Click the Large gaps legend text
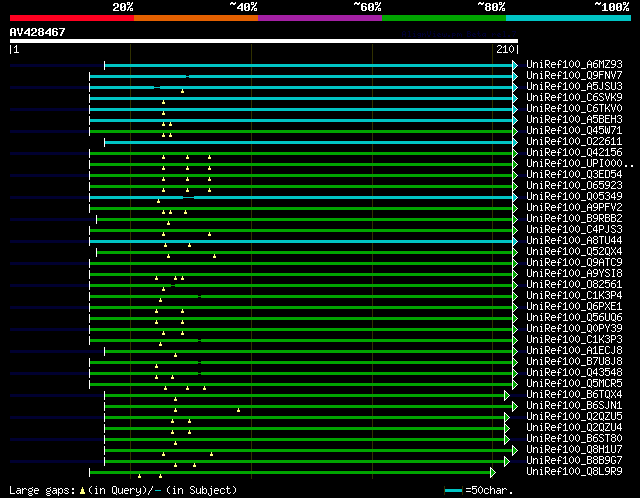Image resolution: width=640 pixels, height=498 pixels. coord(123,490)
